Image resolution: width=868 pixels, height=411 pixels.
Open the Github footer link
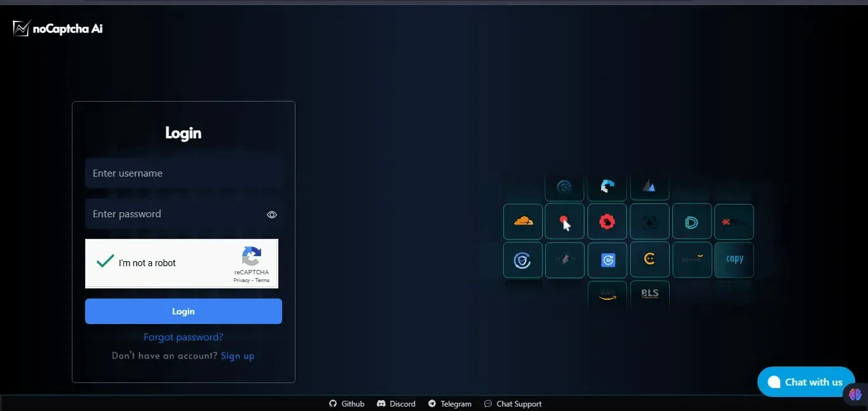347,404
